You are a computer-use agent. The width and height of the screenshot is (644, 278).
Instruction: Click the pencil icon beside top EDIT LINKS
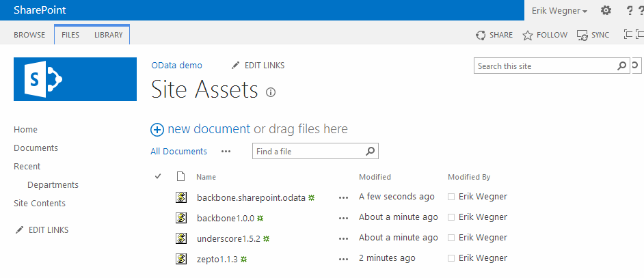(x=235, y=66)
